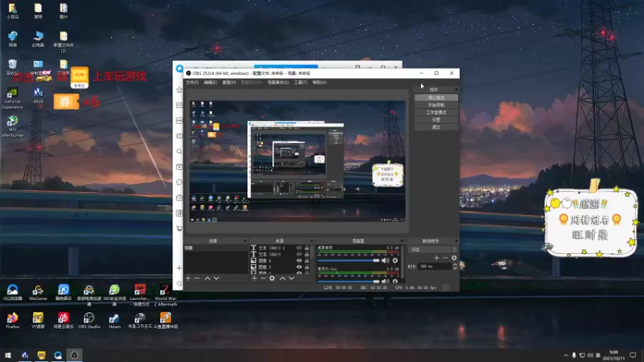This screenshot has height=362, width=644.
Task: Open OBS Studio desktop shortcut
Action: tap(89, 320)
